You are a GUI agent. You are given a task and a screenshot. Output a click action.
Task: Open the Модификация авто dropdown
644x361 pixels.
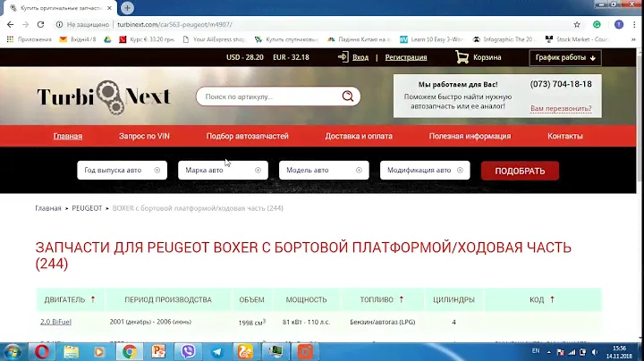(x=424, y=170)
